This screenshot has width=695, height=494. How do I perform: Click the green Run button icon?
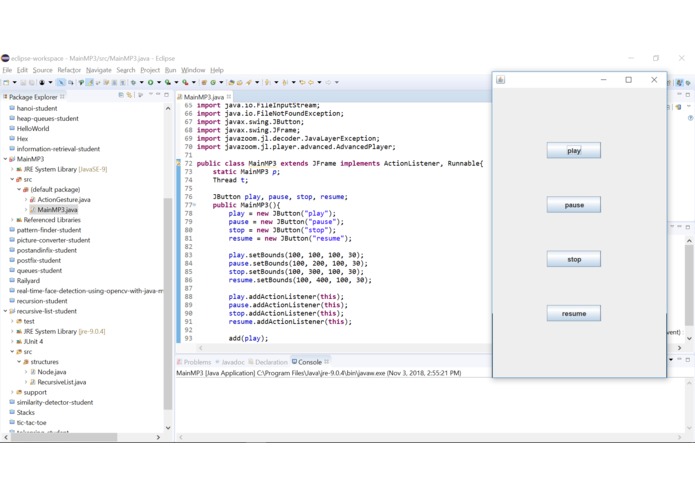(x=151, y=82)
